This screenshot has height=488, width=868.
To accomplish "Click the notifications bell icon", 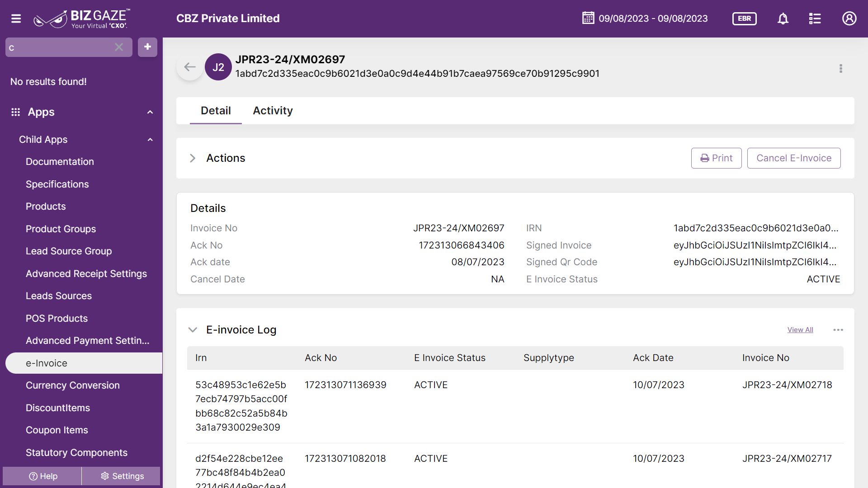I will pyautogui.click(x=783, y=19).
